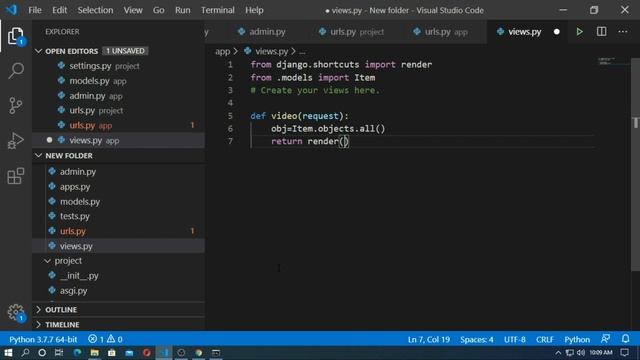Image resolution: width=640 pixels, height=360 pixels.
Task: Open the Source Control view
Action: [x=16, y=106]
